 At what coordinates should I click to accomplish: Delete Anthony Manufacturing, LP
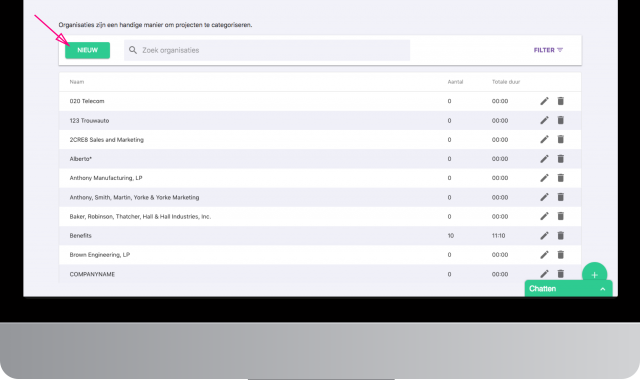click(561, 178)
